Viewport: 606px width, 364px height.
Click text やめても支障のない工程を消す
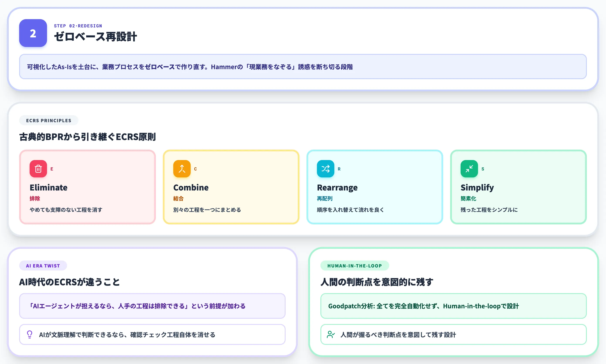[x=66, y=210]
